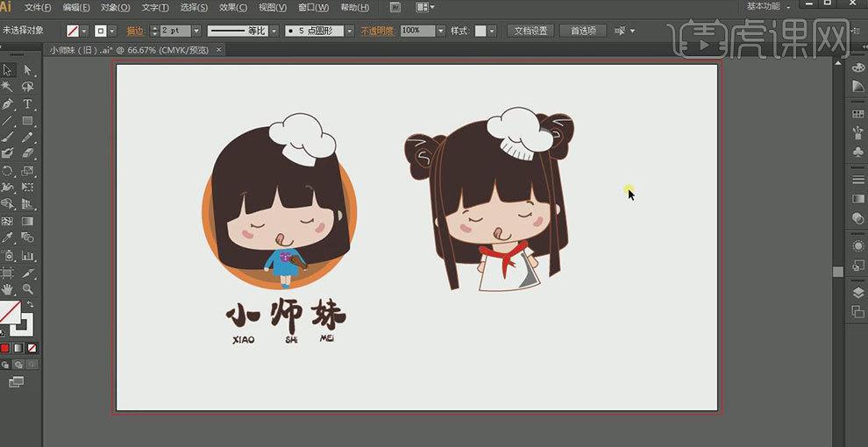Select the Artboard tool
This screenshot has height=447, width=868.
pos(8,273)
